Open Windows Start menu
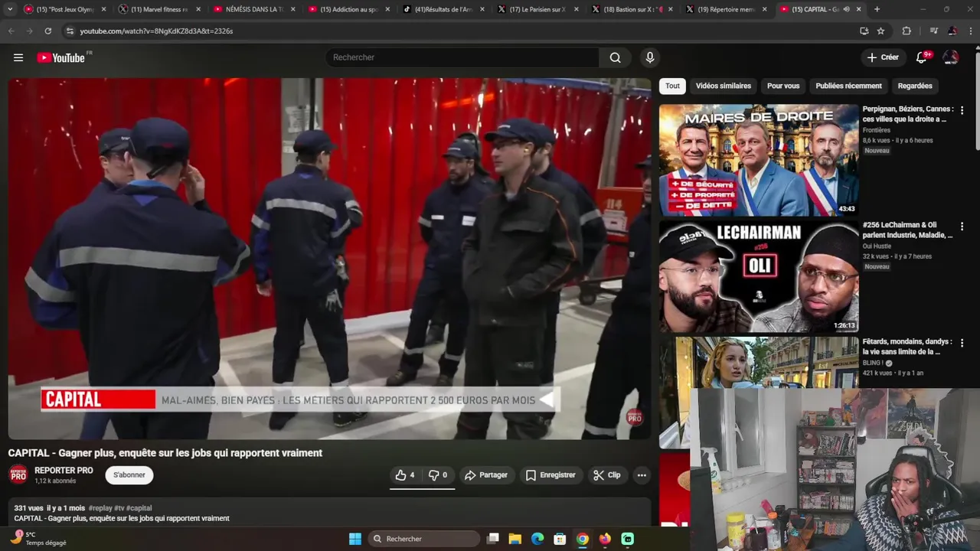This screenshot has width=980, height=551. click(x=355, y=539)
